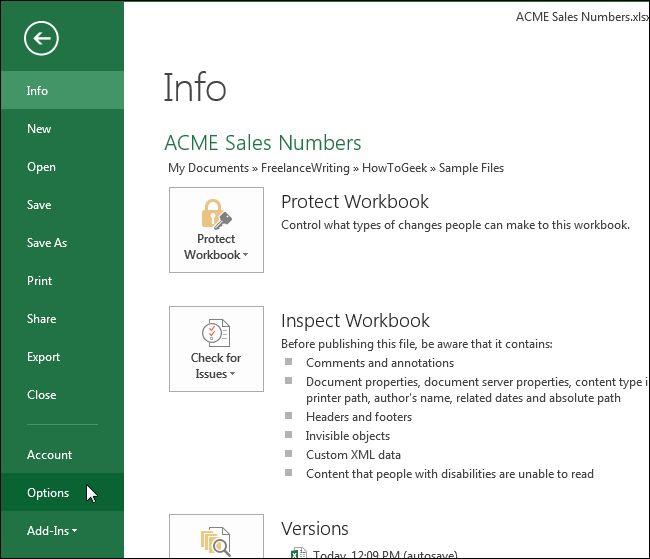Open the Account page
The height and width of the screenshot is (559, 650).
tap(49, 455)
